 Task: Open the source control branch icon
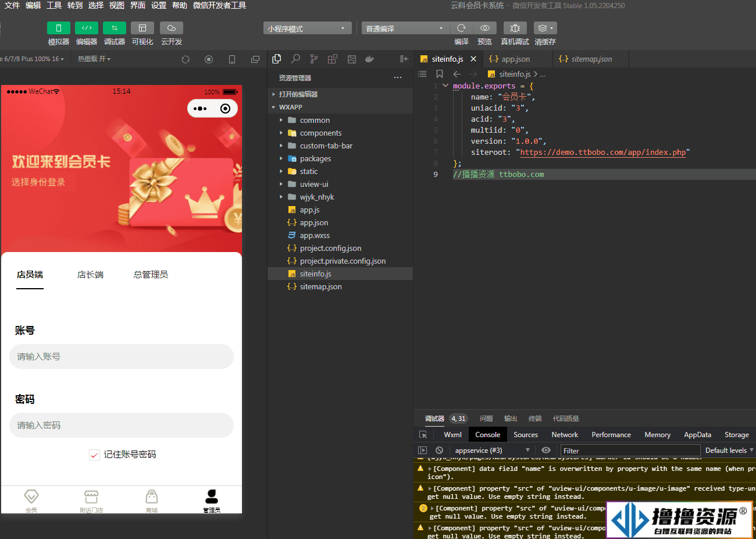coord(314,59)
